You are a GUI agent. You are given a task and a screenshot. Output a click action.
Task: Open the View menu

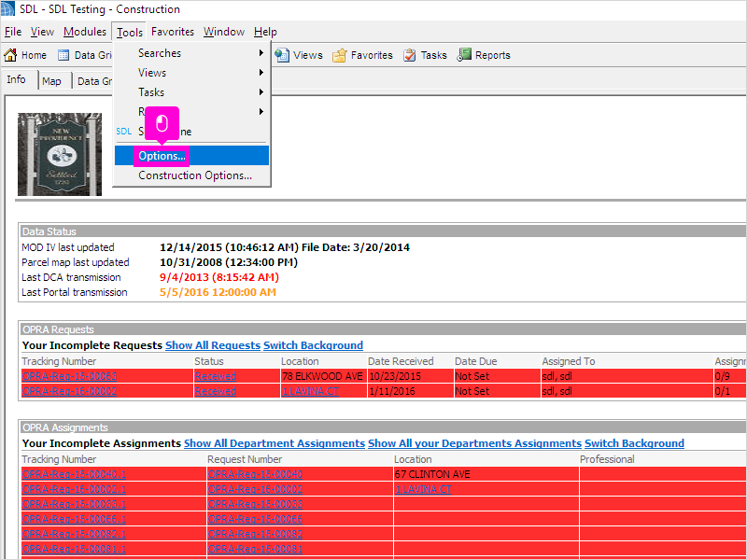pos(42,32)
